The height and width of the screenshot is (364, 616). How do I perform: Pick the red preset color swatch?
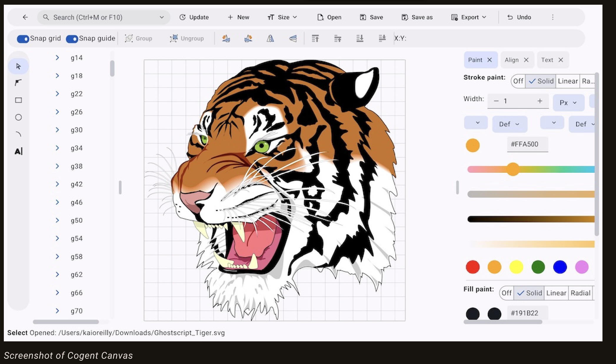pos(473,267)
